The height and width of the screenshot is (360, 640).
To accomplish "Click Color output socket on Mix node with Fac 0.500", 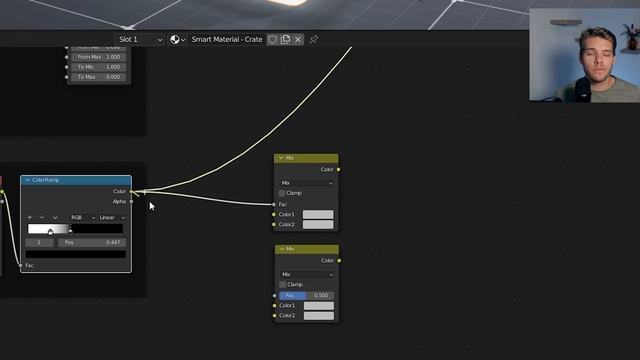I will pyautogui.click(x=339, y=260).
